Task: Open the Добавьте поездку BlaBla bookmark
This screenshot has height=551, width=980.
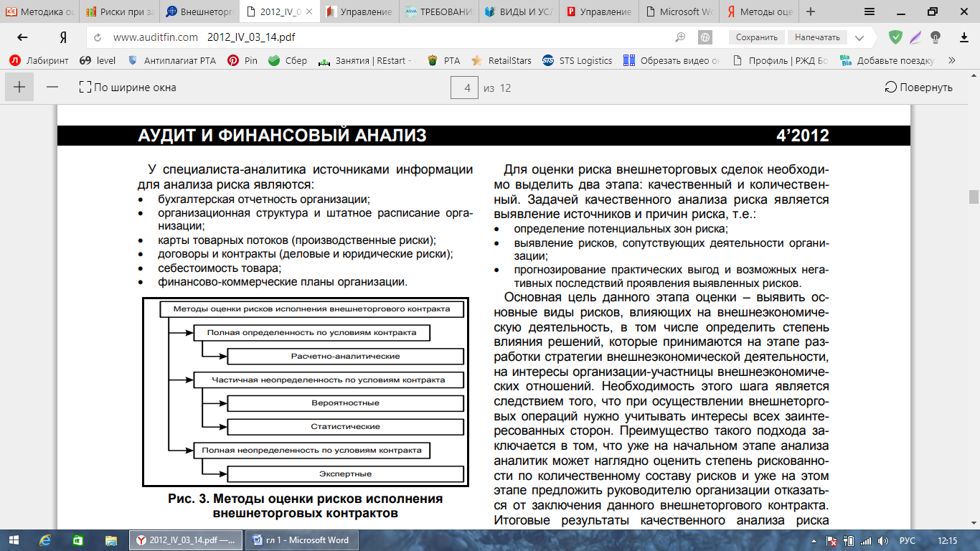Action: coord(887,61)
